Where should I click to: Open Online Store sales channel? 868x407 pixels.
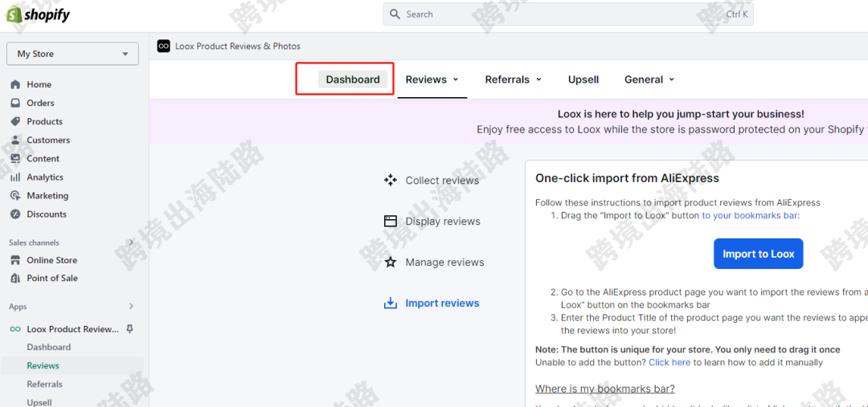pos(52,260)
